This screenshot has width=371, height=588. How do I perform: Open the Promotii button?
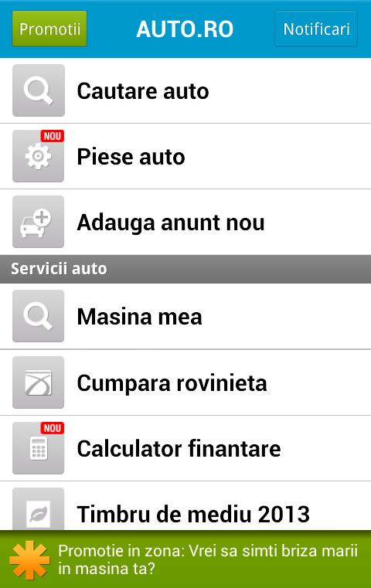(x=49, y=29)
